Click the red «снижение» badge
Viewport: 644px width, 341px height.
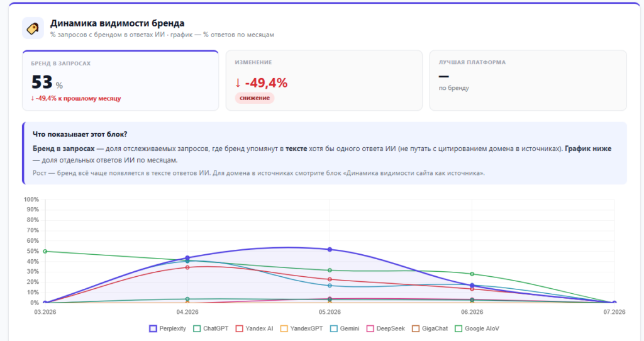click(255, 98)
